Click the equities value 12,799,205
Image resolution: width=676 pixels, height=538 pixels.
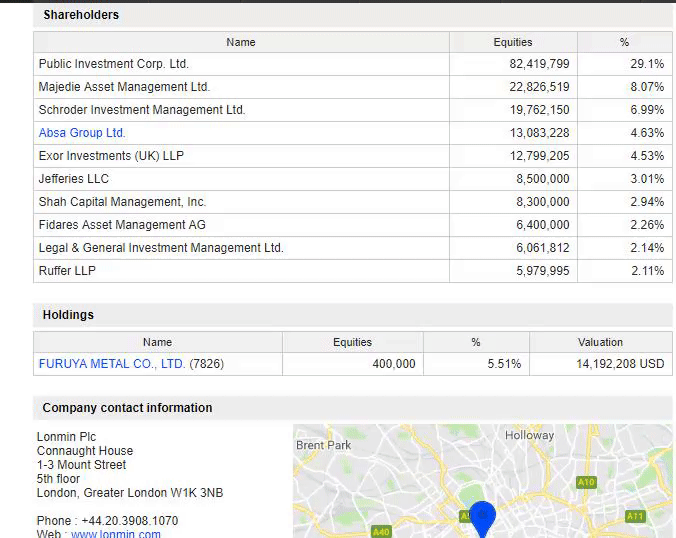(539, 156)
